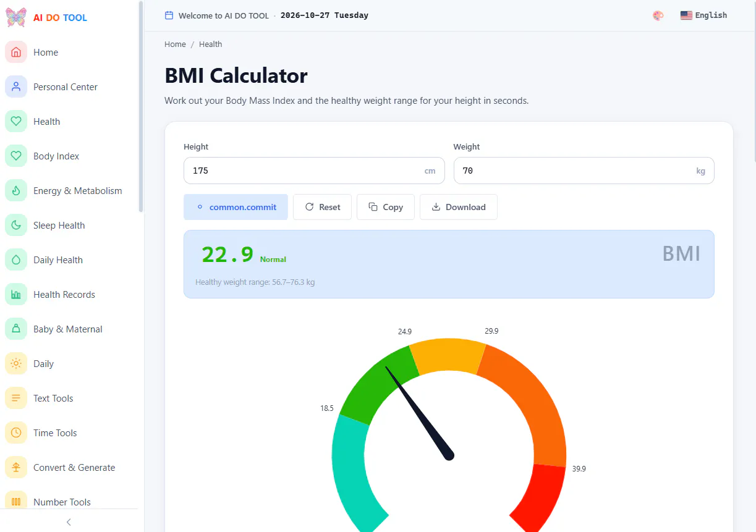Image resolution: width=756 pixels, height=532 pixels.
Task: Click the AI DO TOOL butterfly logo
Action: (16, 17)
